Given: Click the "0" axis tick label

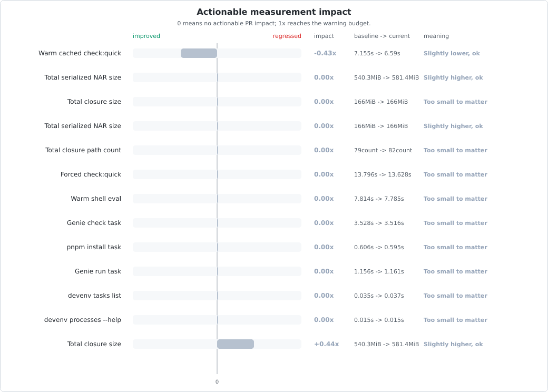Looking at the screenshot, I should [217, 382].
